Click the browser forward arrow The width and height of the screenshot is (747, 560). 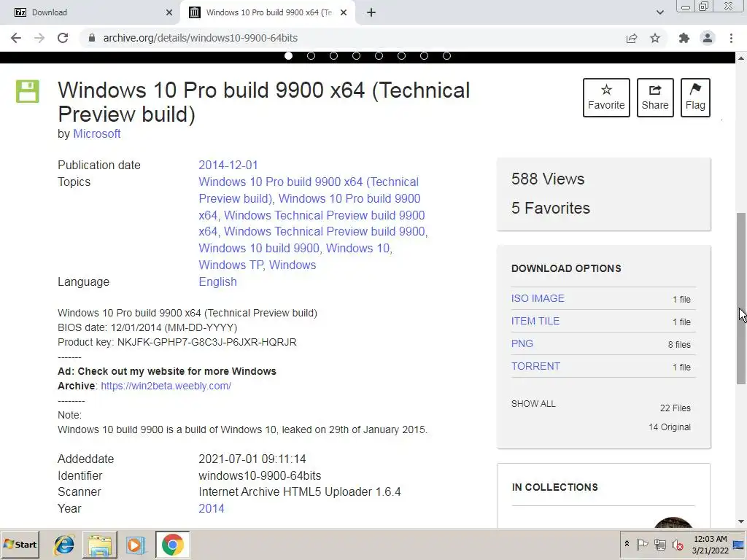tap(39, 38)
